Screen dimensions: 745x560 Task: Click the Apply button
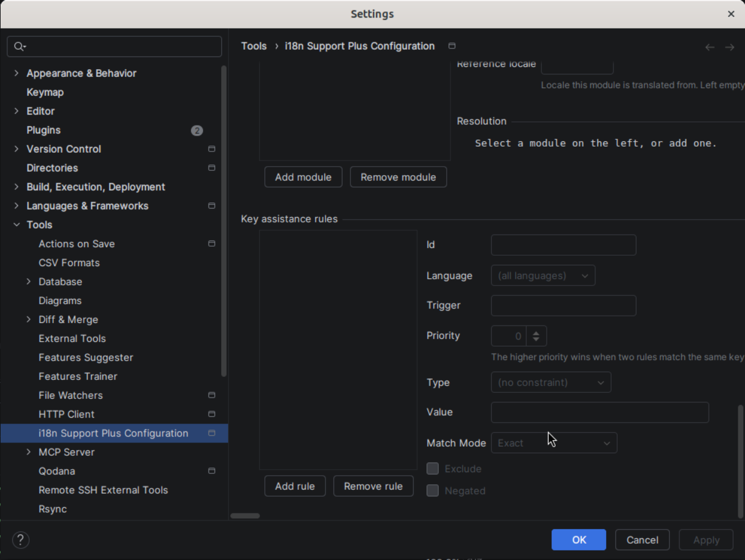pyautogui.click(x=706, y=539)
